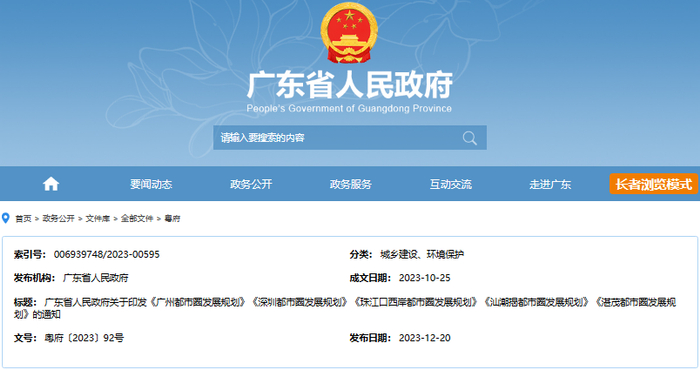Select publish date 2023-12-20
This screenshot has width=700, height=370.
click(425, 338)
